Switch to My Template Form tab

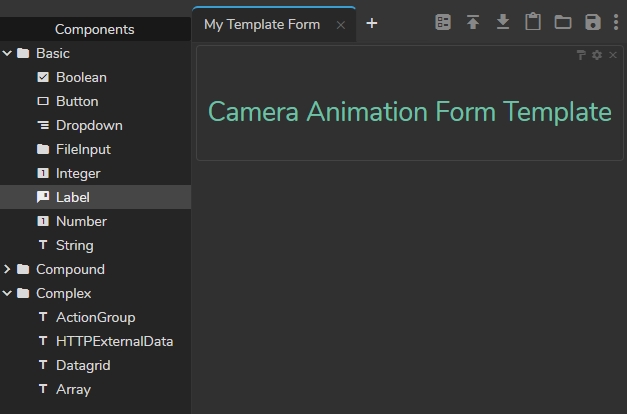pyautogui.click(x=262, y=24)
